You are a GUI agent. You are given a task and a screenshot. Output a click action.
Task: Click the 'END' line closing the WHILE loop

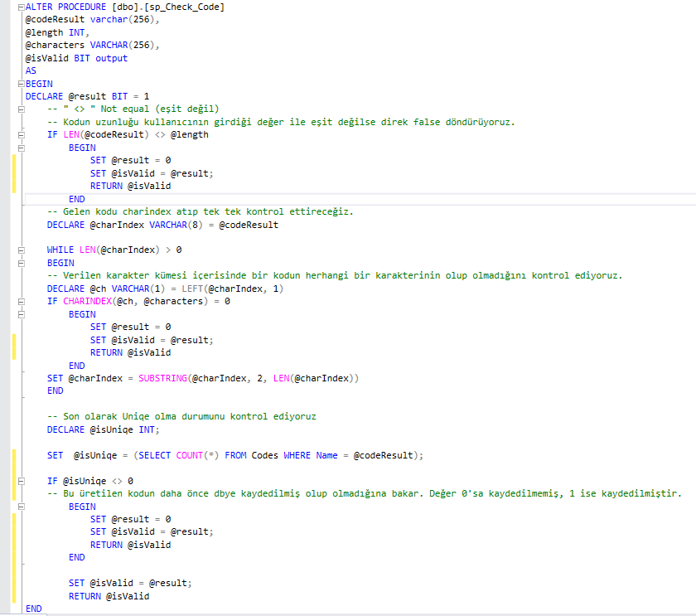[55, 390]
